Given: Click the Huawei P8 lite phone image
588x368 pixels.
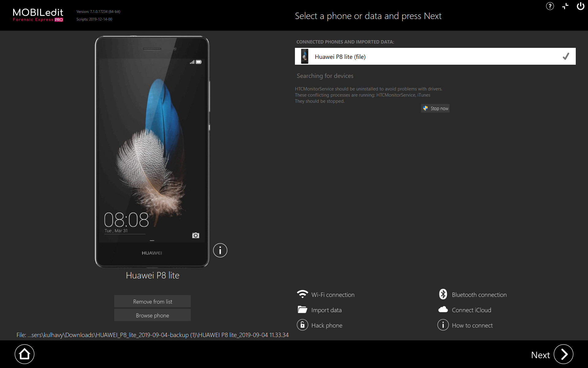Looking at the screenshot, I should pos(152,152).
